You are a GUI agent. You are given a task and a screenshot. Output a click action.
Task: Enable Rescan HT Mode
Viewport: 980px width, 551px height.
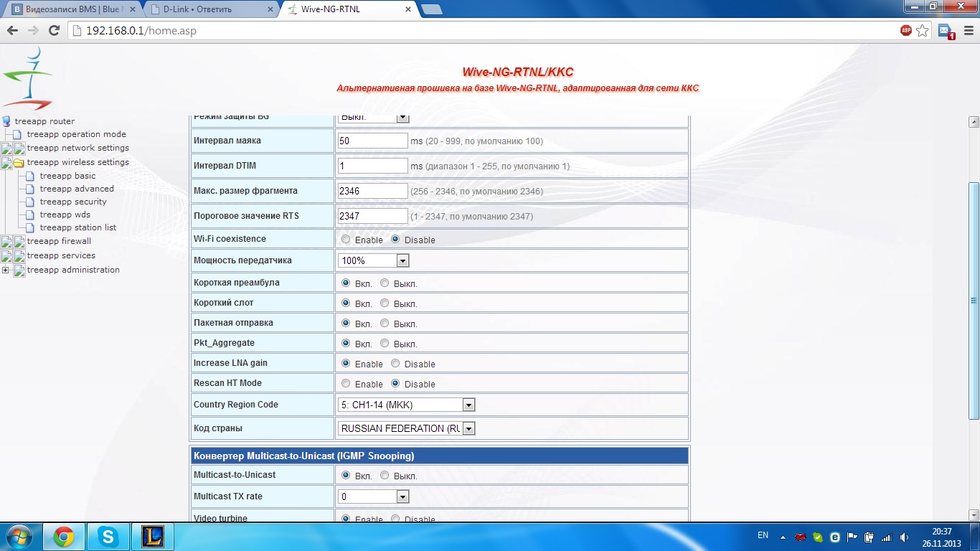click(x=347, y=384)
